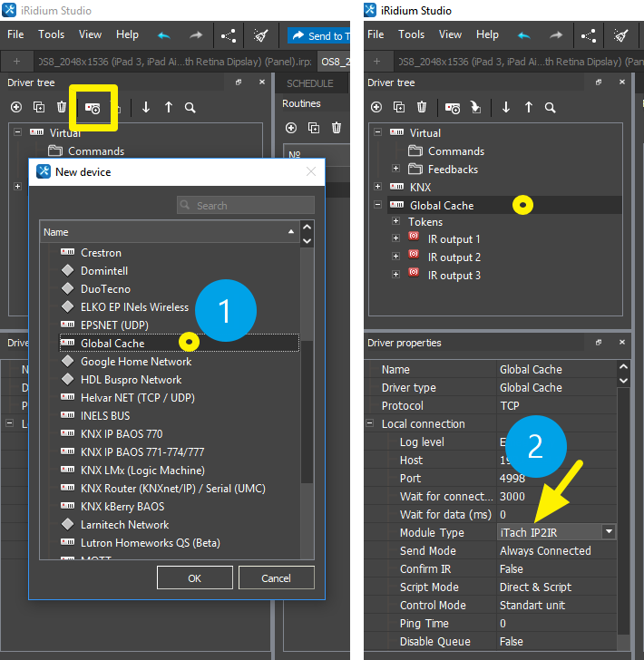Click scroll down arrow in Driver properties
The height and width of the screenshot is (660, 644).
(x=623, y=381)
